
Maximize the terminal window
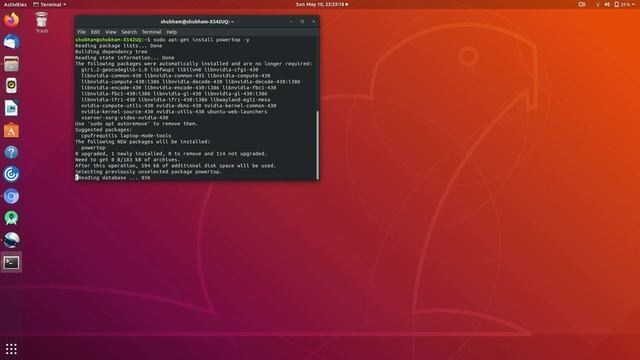pos(302,22)
